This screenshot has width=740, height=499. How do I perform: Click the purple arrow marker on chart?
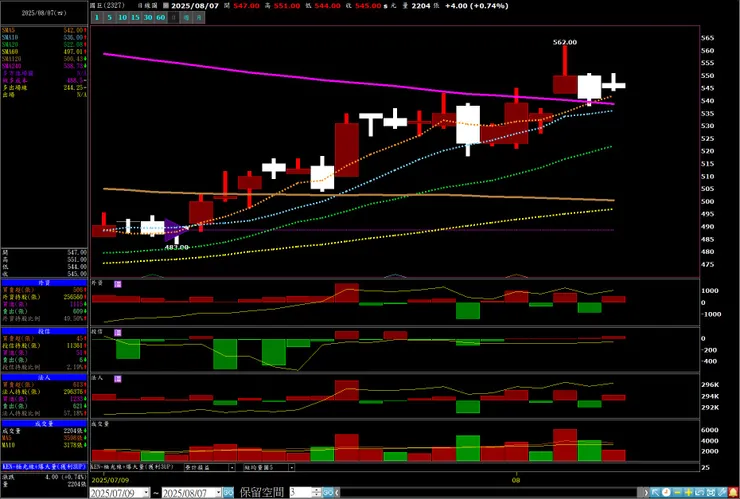(176, 230)
